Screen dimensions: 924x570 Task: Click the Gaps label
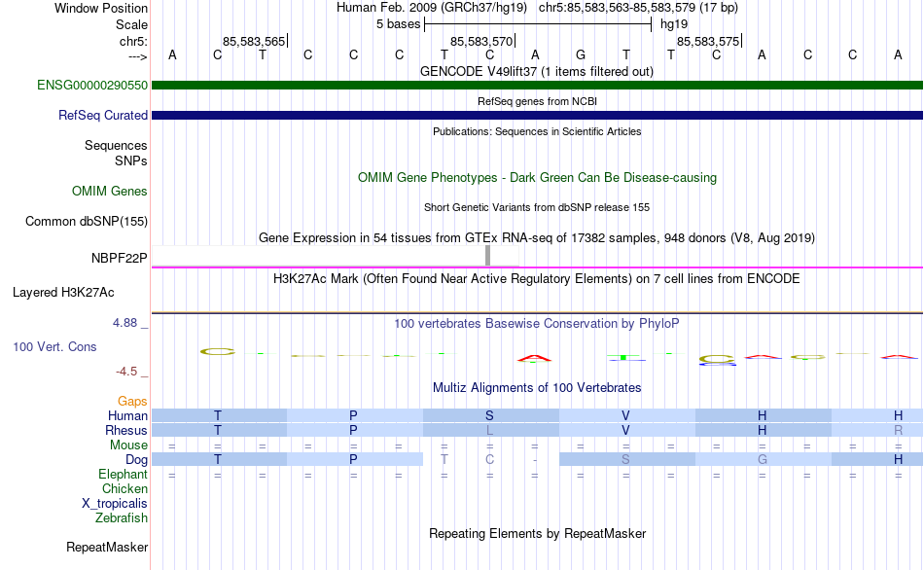pos(132,401)
